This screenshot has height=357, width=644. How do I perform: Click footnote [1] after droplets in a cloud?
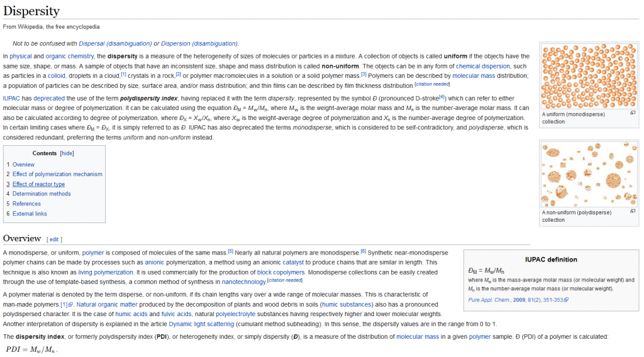[123, 74]
